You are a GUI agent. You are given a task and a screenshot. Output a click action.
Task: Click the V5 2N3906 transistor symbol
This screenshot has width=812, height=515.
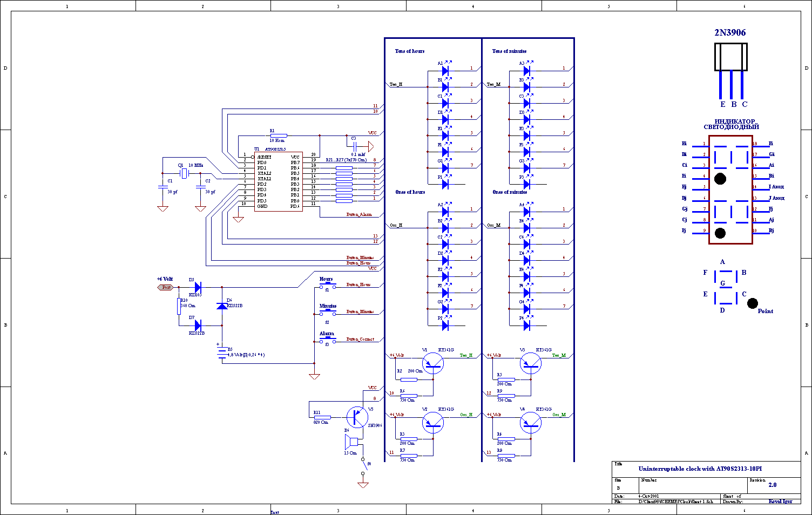pos(356,417)
